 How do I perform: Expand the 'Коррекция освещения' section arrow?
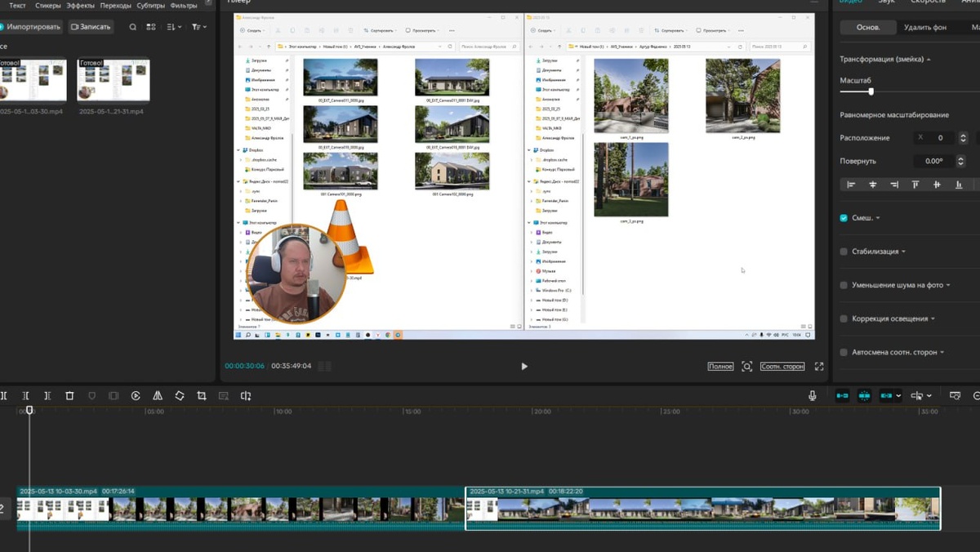(933, 318)
